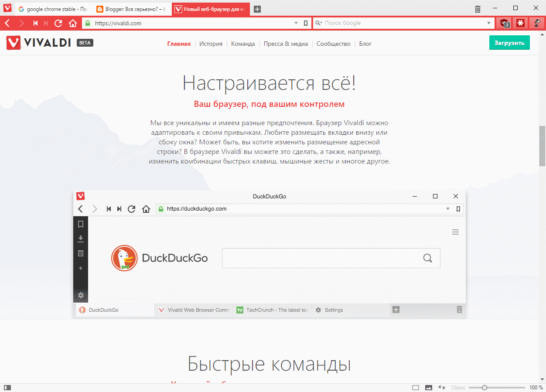Reload the current page

(58, 23)
